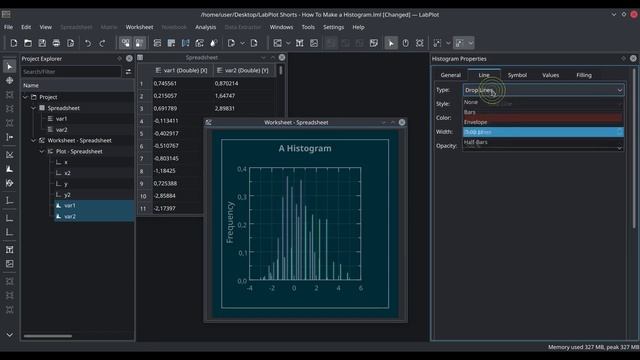The width and height of the screenshot is (640, 360).
Task: Select the arrow cursor tool in left toolbar
Action: pyautogui.click(x=9, y=67)
